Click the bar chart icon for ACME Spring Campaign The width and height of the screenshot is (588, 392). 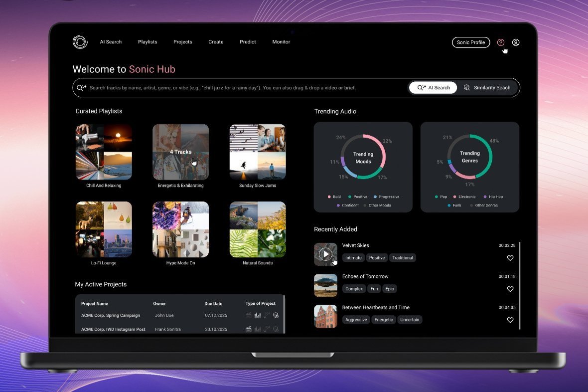[258, 315]
